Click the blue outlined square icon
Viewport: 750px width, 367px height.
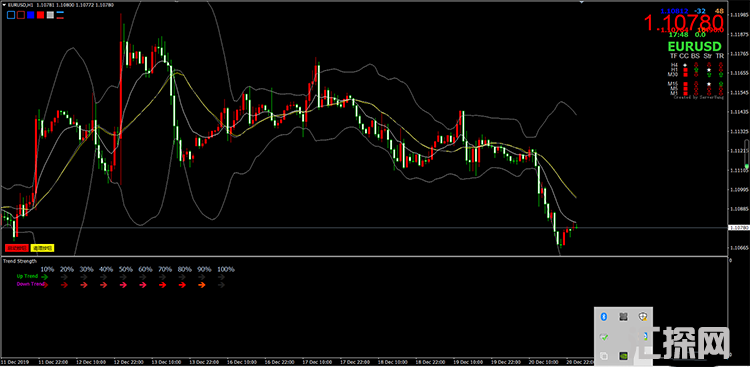coord(11,15)
